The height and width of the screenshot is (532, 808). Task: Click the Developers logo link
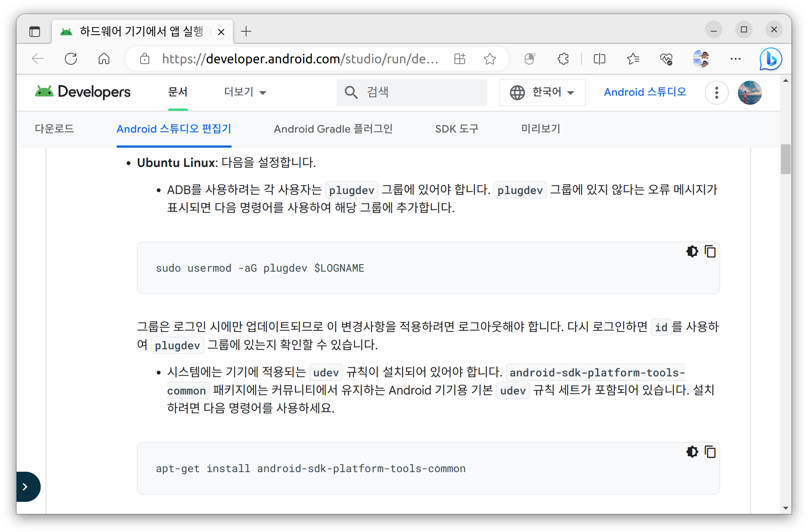click(83, 92)
